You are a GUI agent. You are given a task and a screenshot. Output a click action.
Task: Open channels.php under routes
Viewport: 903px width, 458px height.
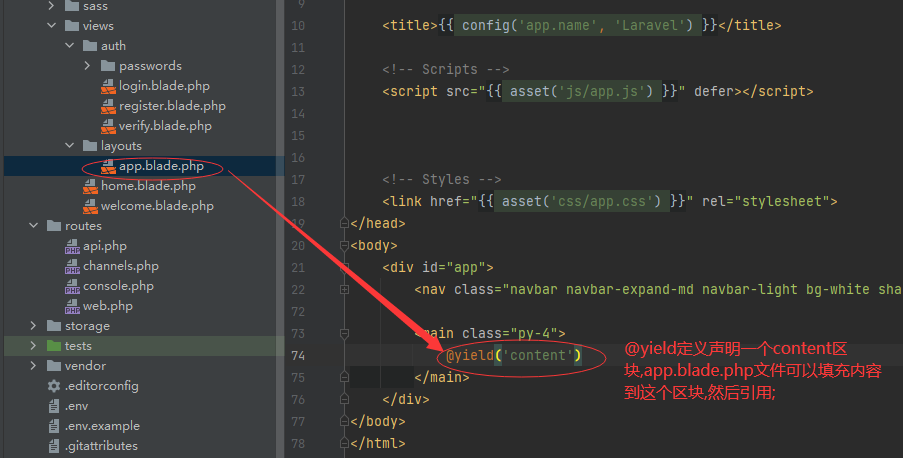click(x=121, y=266)
